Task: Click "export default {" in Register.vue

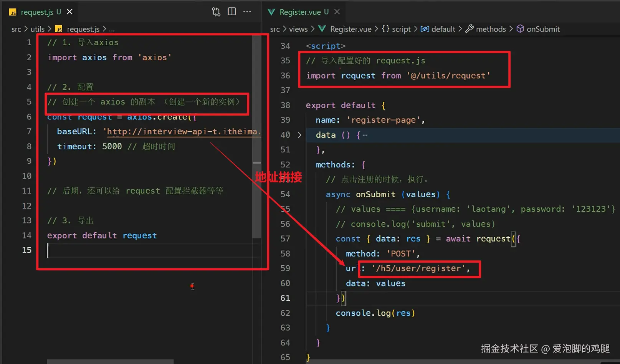Action: pyautogui.click(x=346, y=106)
